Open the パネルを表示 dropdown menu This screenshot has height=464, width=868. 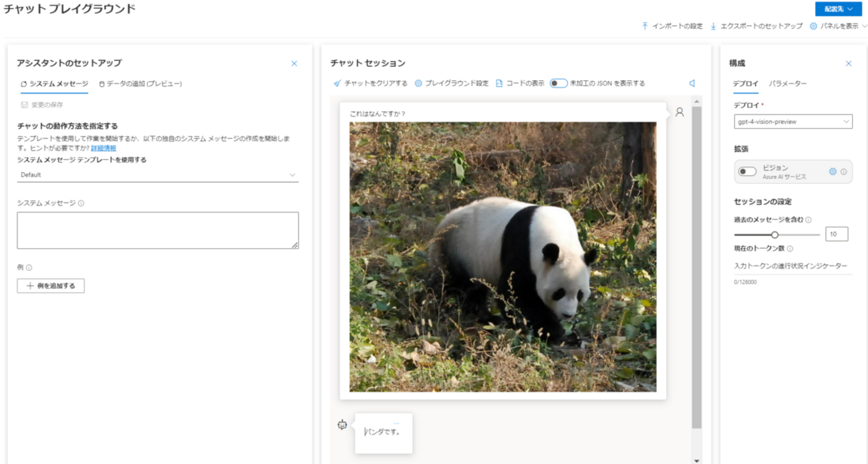click(838, 26)
